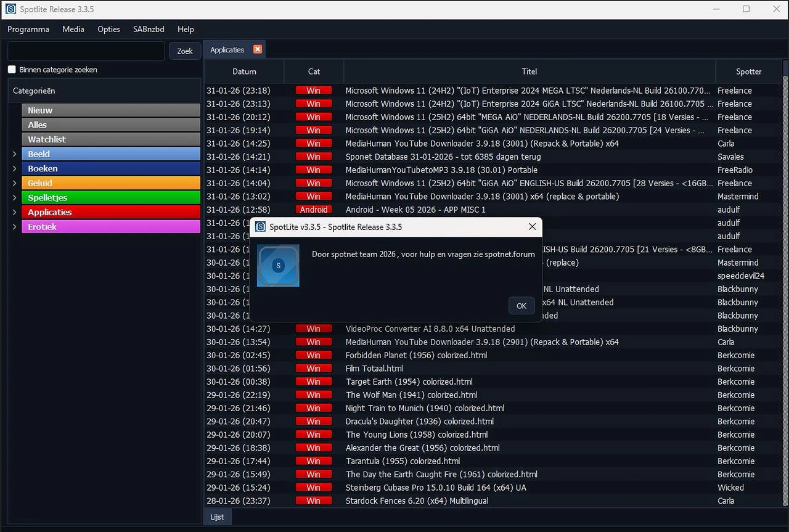
Task: Click the green Spelletjes category bar
Action: click(x=110, y=197)
